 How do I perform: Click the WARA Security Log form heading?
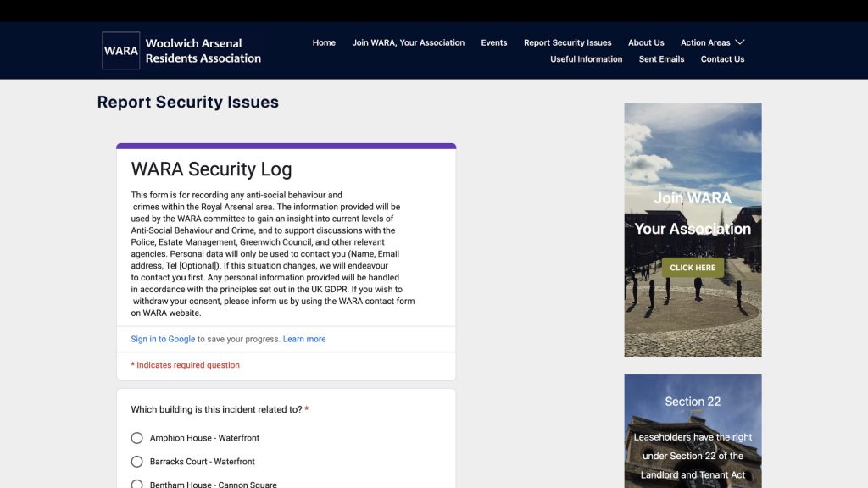pos(211,169)
